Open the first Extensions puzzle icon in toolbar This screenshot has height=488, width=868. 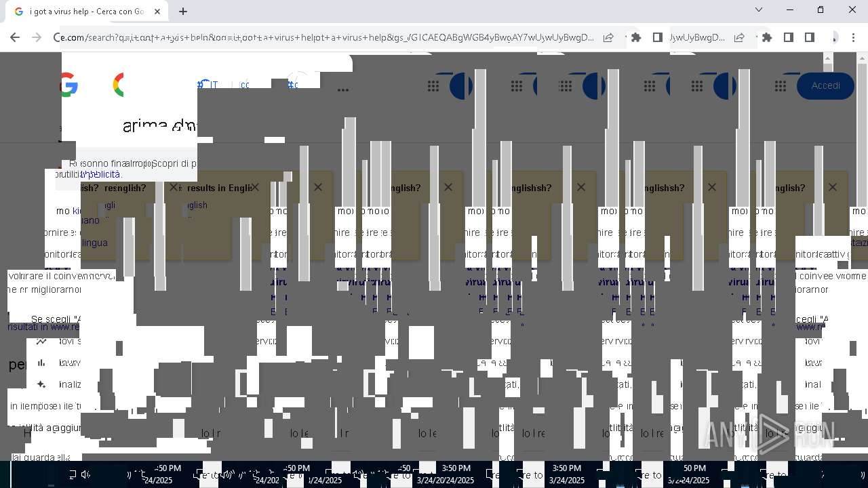636,37
